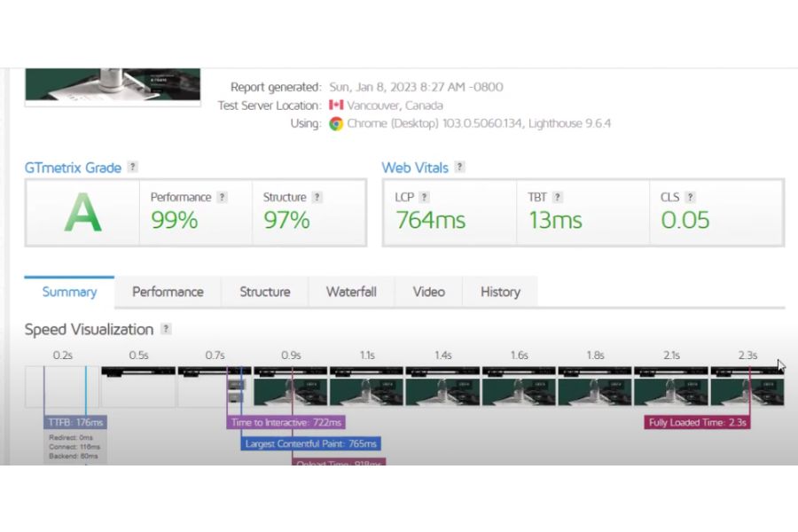Click the help icon beside GTmetrix Grade
The width and height of the screenshot is (798, 532).
(x=133, y=167)
